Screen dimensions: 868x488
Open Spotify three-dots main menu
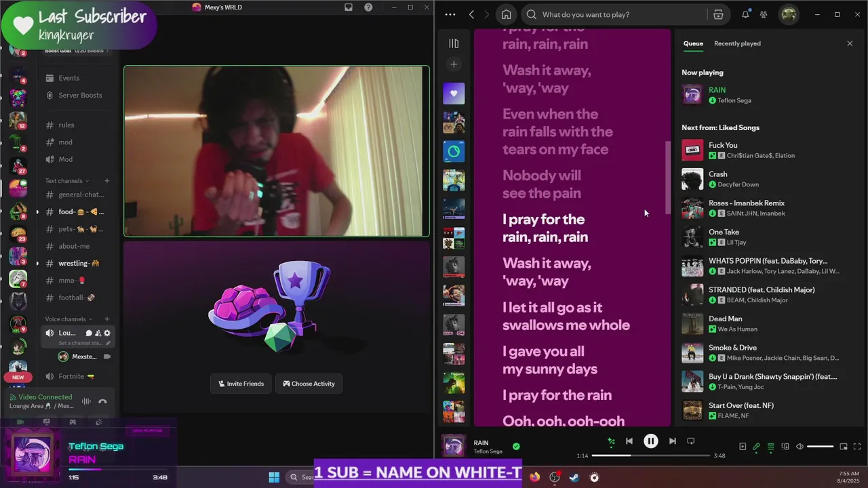tap(450, 14)
